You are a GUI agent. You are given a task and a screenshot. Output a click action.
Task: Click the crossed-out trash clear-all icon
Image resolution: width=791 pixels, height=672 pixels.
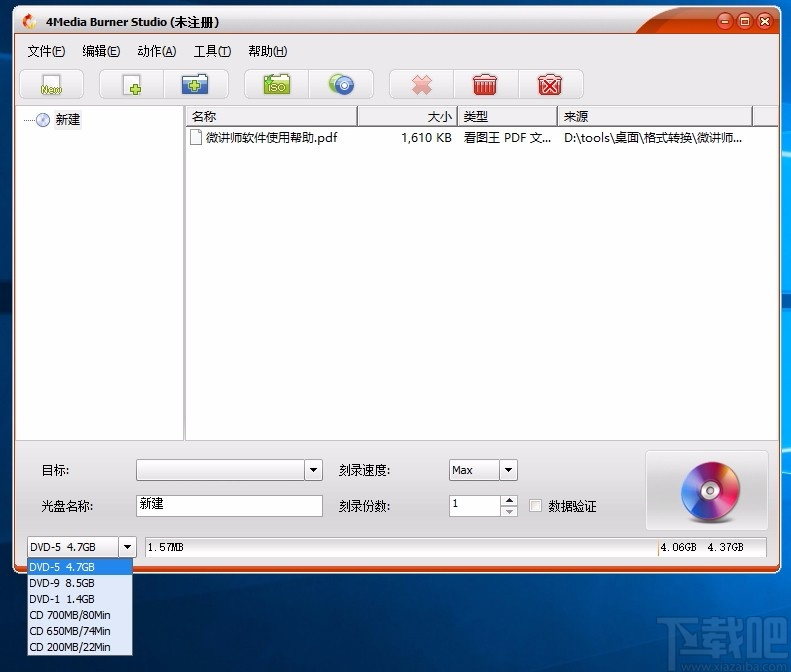(x=550, y=85)
